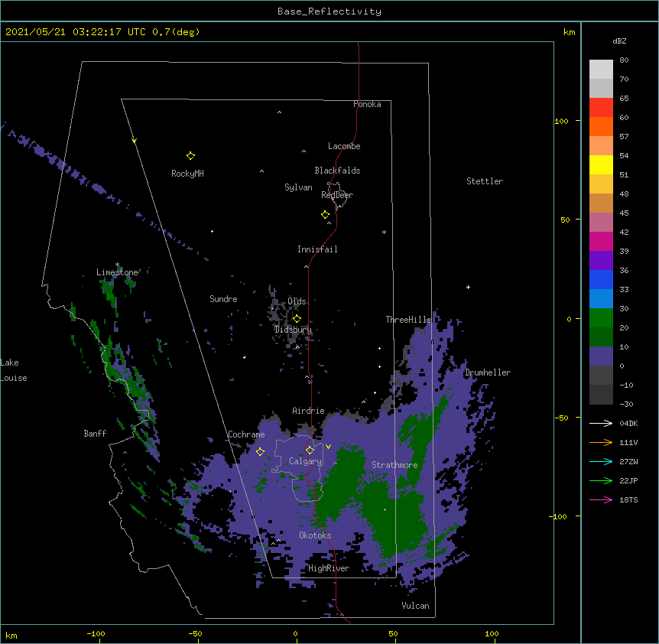
Task: Click the Calgary city label
Action: point(305,461)
